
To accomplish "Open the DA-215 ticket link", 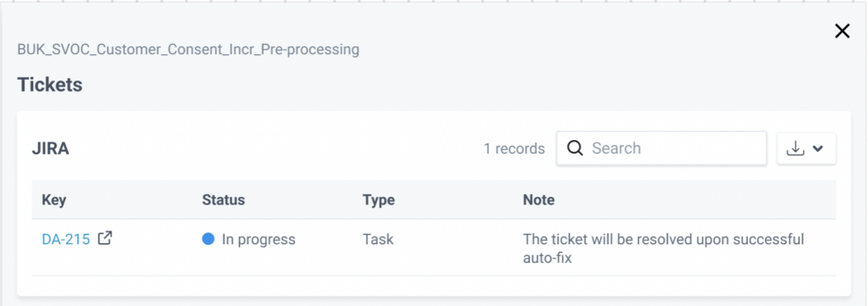I will (x=66, y=240).
